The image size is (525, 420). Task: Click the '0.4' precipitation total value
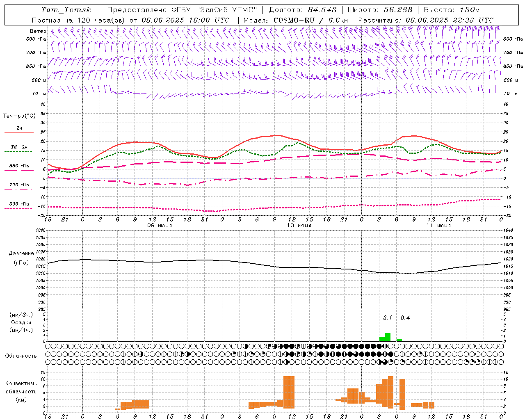click(x=405, y=317)
